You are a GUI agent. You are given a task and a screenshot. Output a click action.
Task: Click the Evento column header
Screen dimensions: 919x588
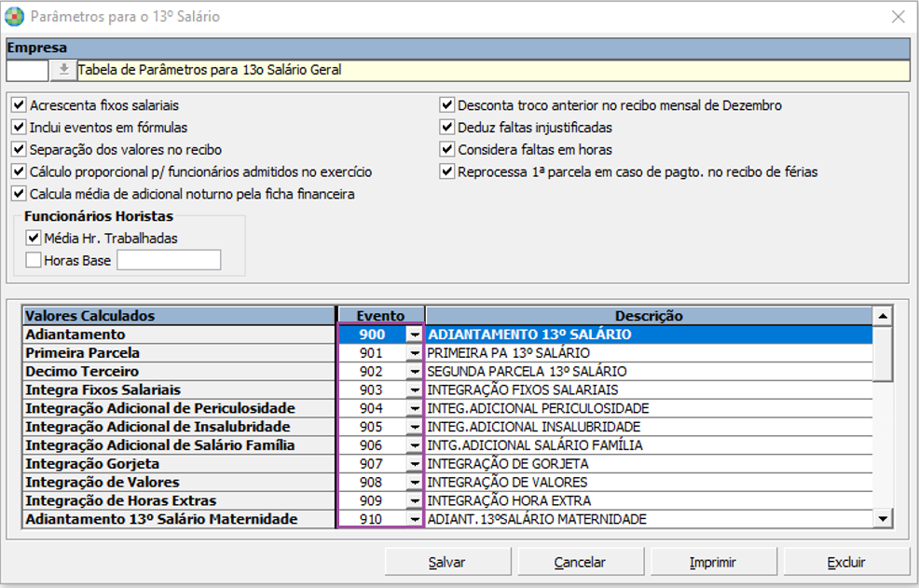pos(381,316)
